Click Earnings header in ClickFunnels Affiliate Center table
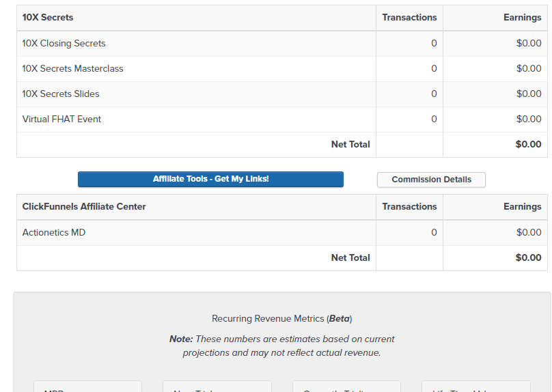 click(523, 206)
